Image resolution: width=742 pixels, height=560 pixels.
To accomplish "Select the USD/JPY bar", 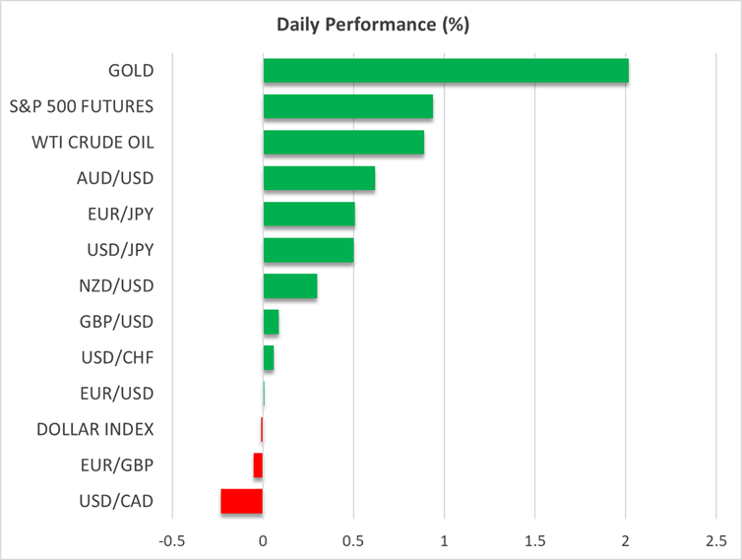I will (308, 250).
